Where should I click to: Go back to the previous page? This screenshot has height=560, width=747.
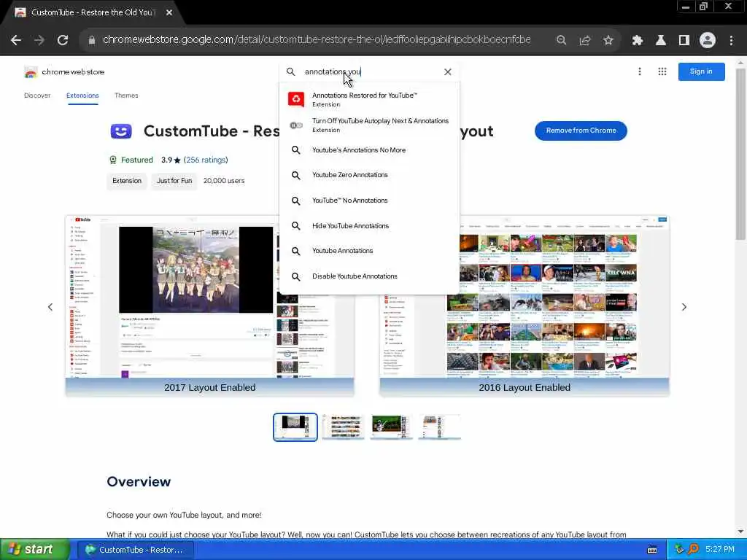[16, 40]
